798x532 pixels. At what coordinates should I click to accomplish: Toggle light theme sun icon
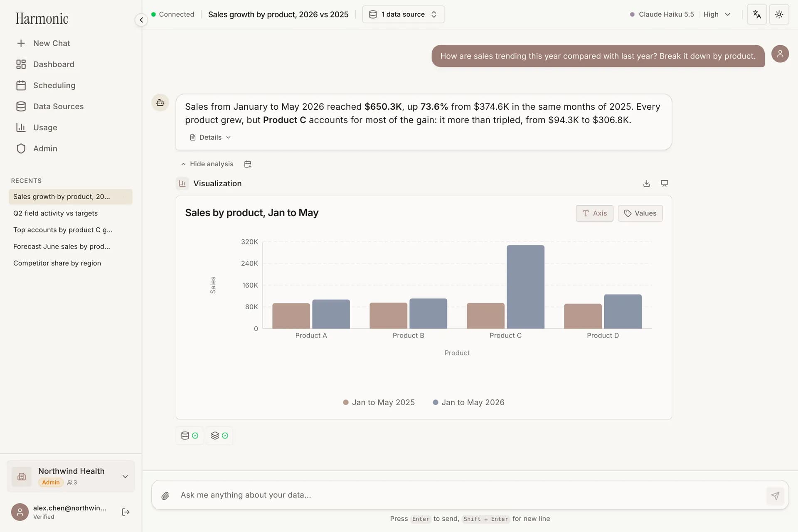[779, 15]
